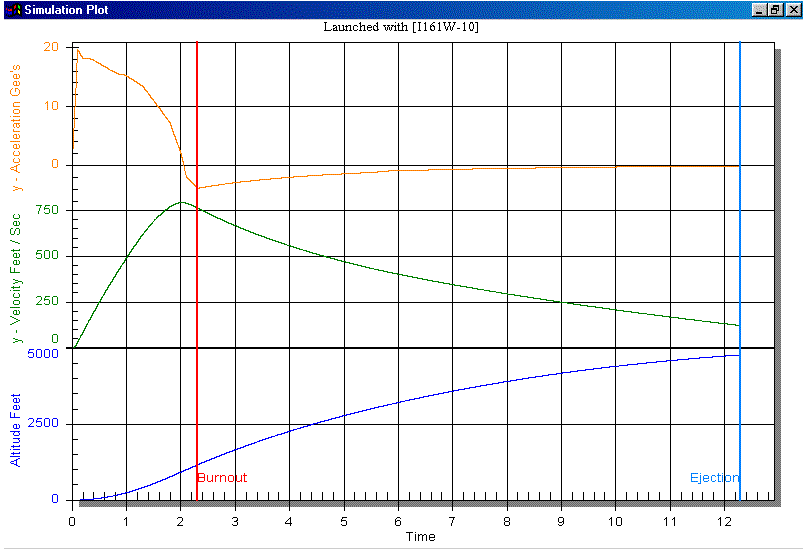Image resolution: width=803 pixels, height=549 pixels.
Task: Click the blue Ejection label
Action: (714, 478)
